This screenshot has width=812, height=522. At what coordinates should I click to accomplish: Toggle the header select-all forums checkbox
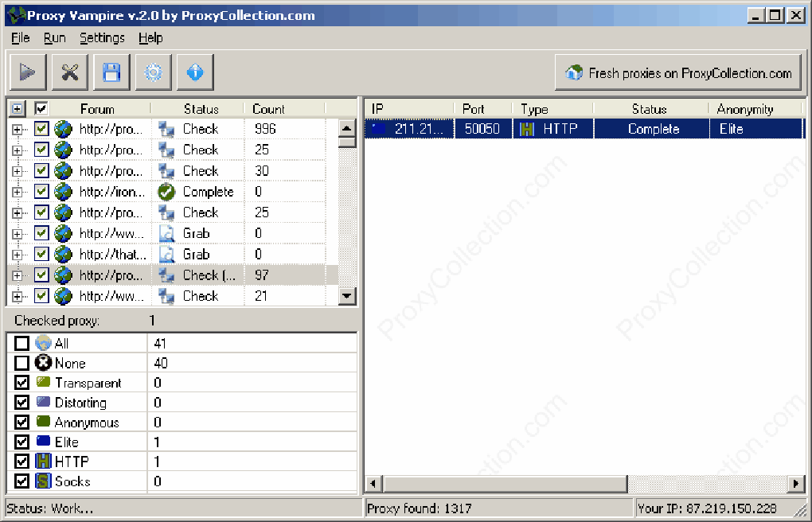click(41, 108)
